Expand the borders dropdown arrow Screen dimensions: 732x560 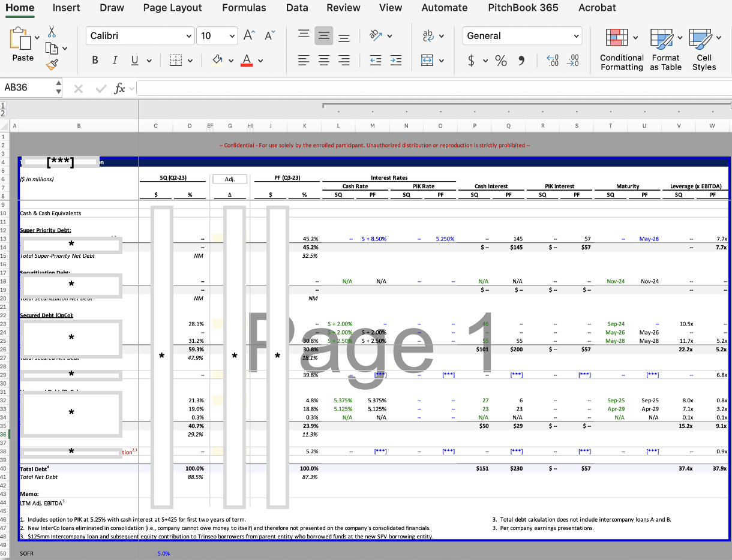[190, 61]
